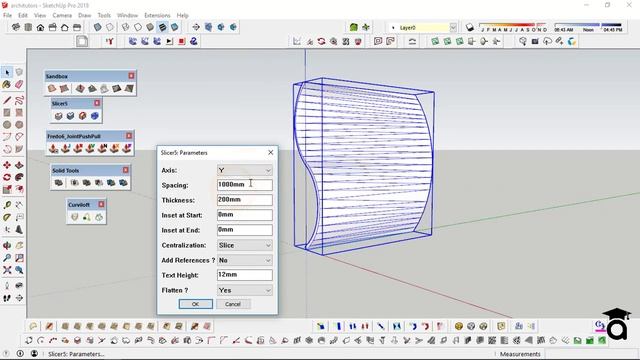640x360 pixels.
Task: Select the Zoom magnifier tool
Action: tap(7, 258)
